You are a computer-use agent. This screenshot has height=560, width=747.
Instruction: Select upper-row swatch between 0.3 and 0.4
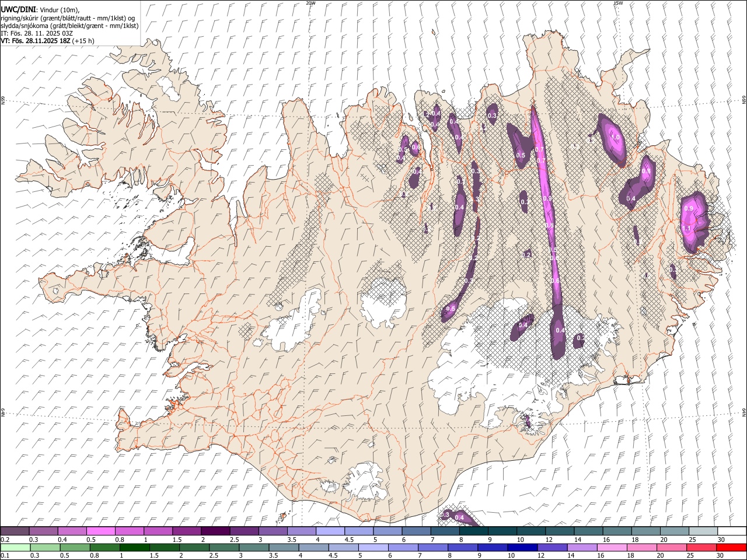(x=44, y=531)
